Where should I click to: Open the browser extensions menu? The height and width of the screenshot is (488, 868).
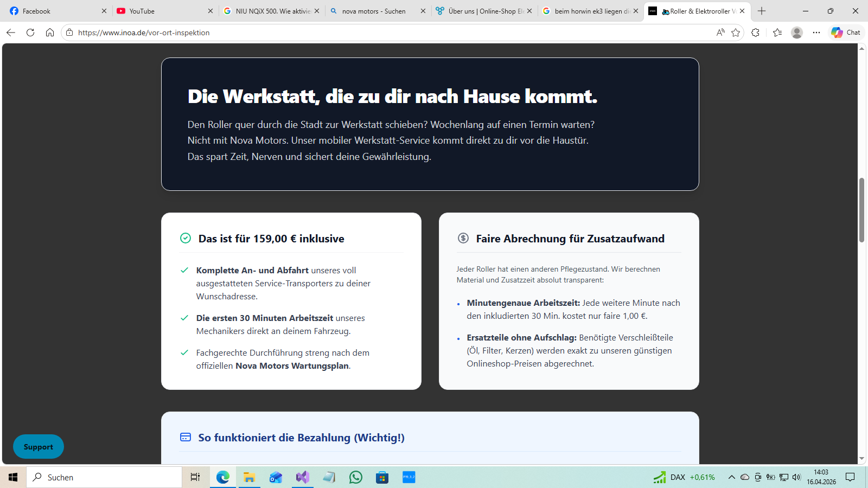coord(755,33)
